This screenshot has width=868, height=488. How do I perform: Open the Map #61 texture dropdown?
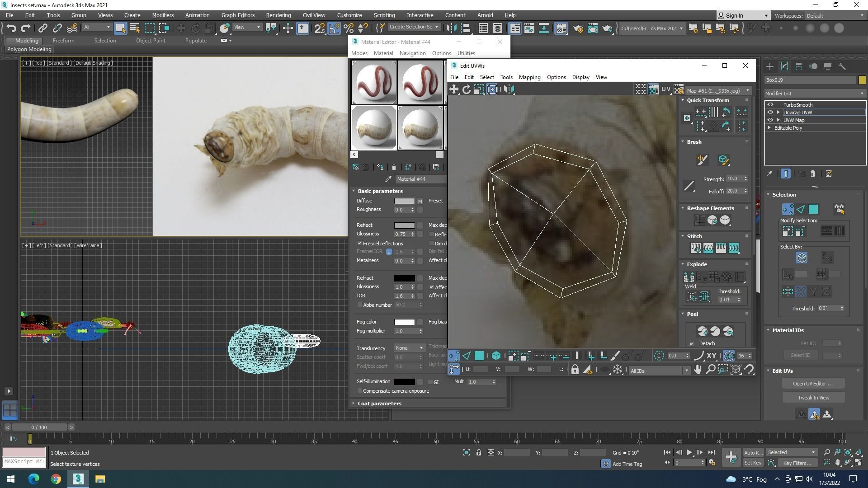[718, 90]
